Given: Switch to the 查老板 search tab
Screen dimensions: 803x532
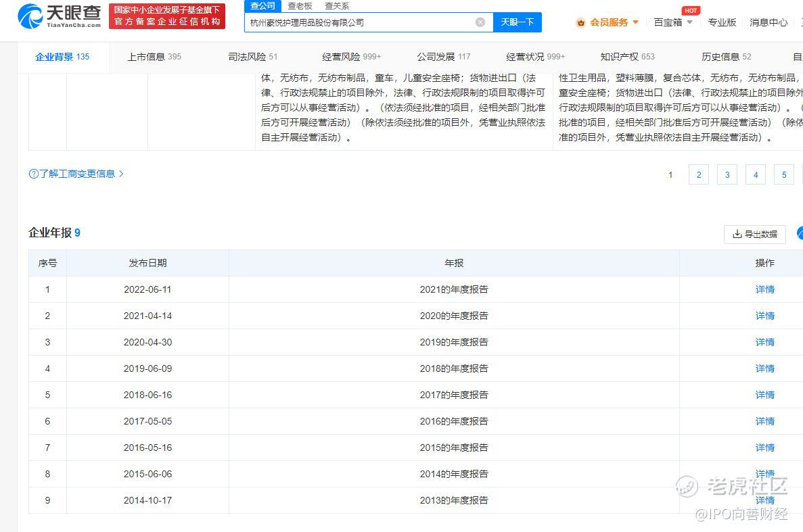Looking at the screenshot, I should tap(300, 6).
